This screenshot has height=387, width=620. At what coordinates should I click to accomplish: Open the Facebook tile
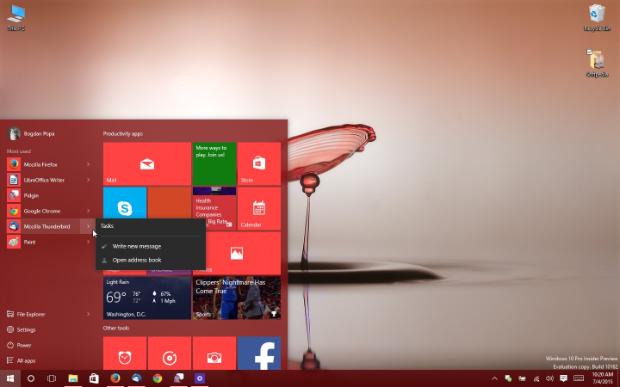click(259, 353)
